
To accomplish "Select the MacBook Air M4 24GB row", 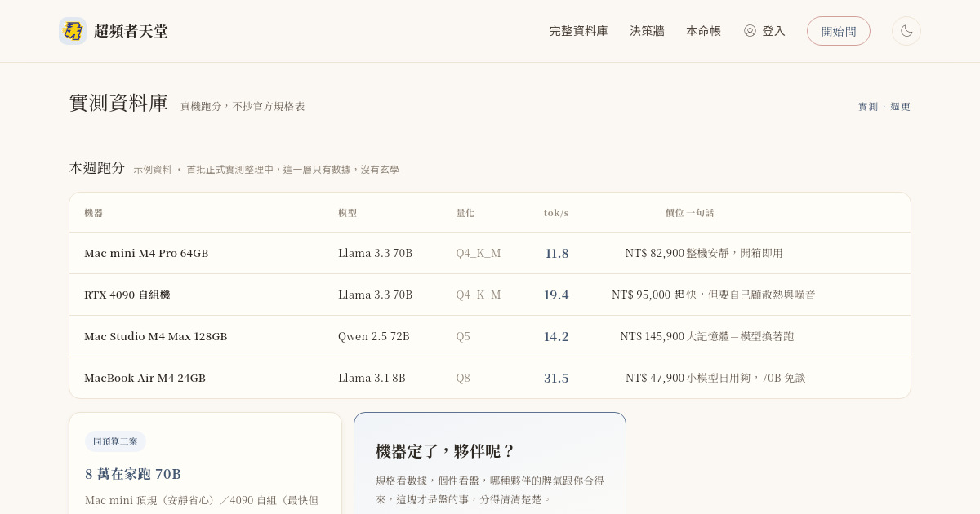I will (490, 378).
